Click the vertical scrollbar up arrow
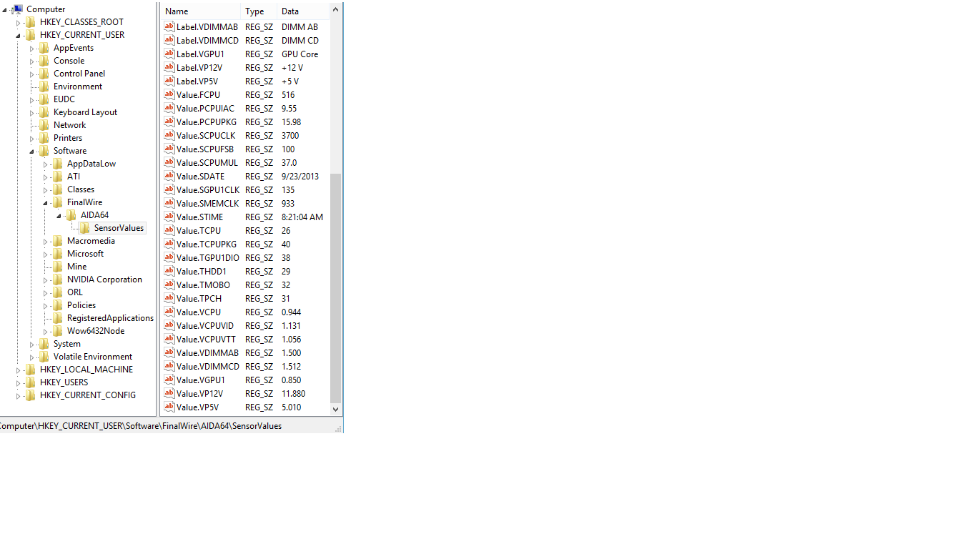The width and height of the screenshot is (980, 549). pyautogui.click(x=336, y=11)
